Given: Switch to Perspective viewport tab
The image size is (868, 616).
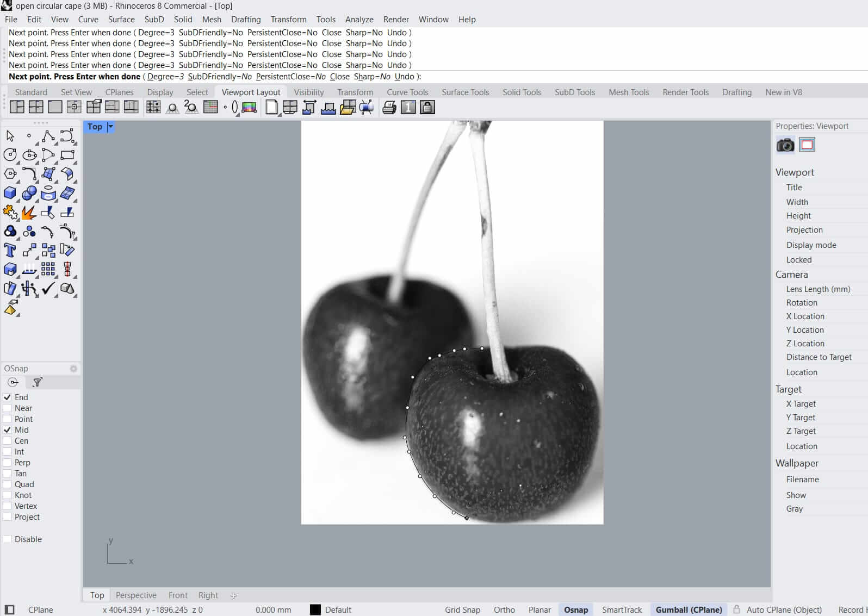Looking at the screenshot, I should pos(136,595).
